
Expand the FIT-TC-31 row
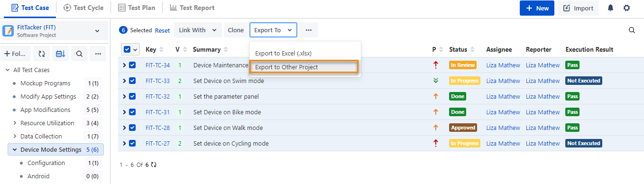click(124, 112)
